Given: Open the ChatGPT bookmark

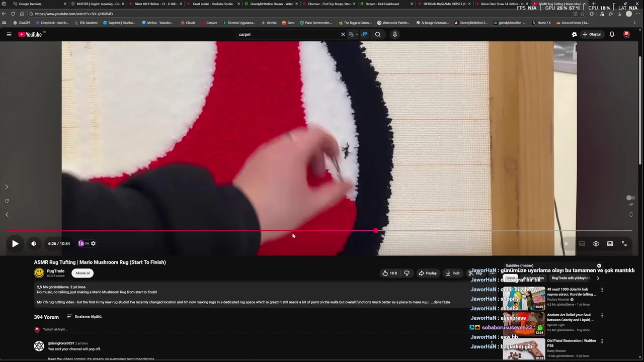Looking at the screenshot, I should coord(22,23).
